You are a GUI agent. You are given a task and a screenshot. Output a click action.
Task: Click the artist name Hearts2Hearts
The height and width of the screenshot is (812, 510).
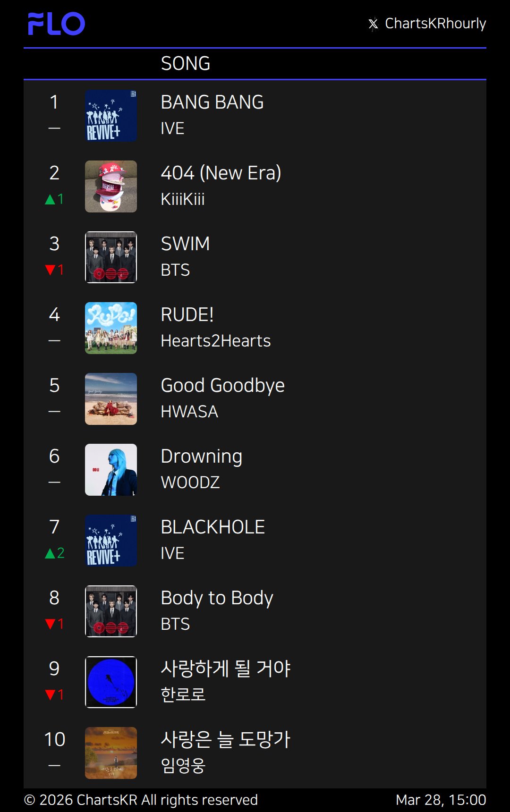[x=215, y=341]
